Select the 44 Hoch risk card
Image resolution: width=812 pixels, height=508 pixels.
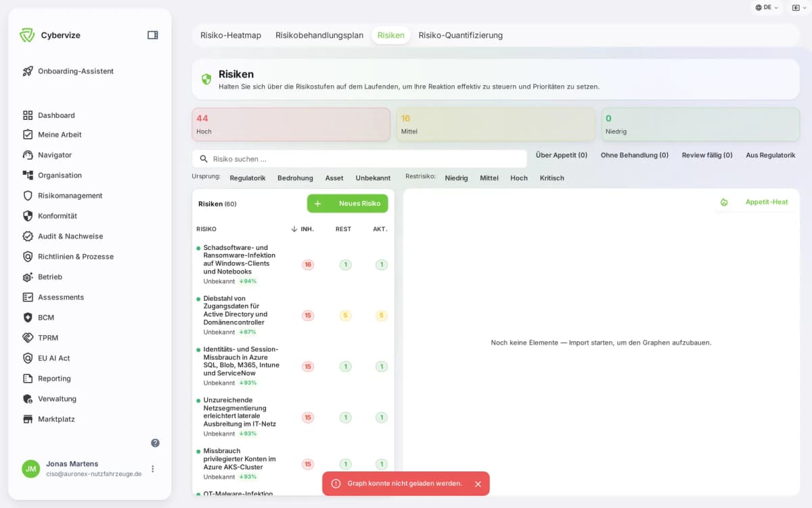point(291,125)
